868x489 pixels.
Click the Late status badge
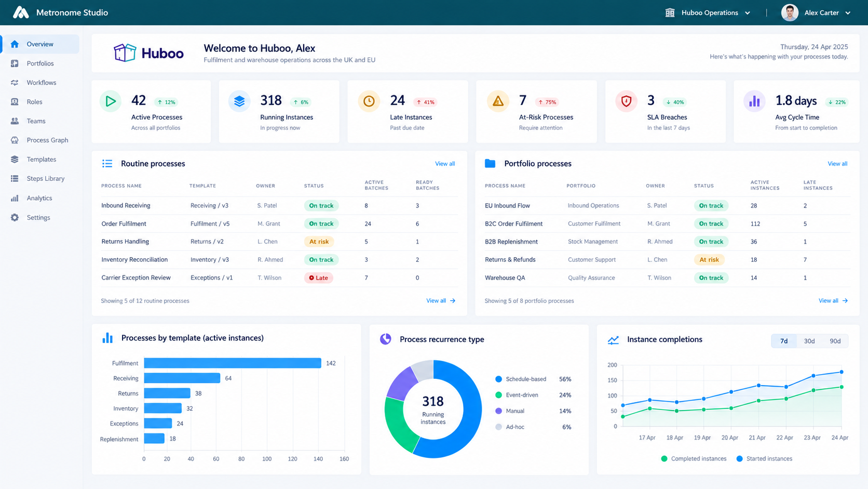[x=318, y=278]
